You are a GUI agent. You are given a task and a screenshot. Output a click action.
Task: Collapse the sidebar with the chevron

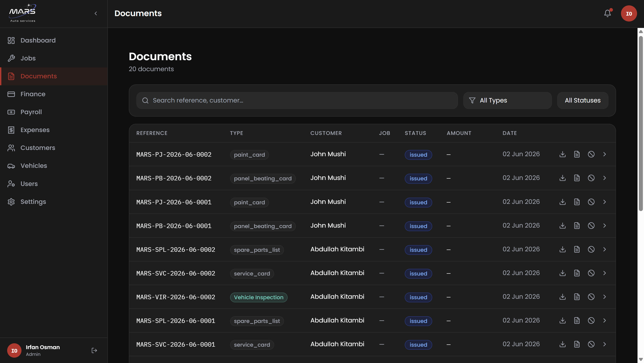[x=96, y=13]
